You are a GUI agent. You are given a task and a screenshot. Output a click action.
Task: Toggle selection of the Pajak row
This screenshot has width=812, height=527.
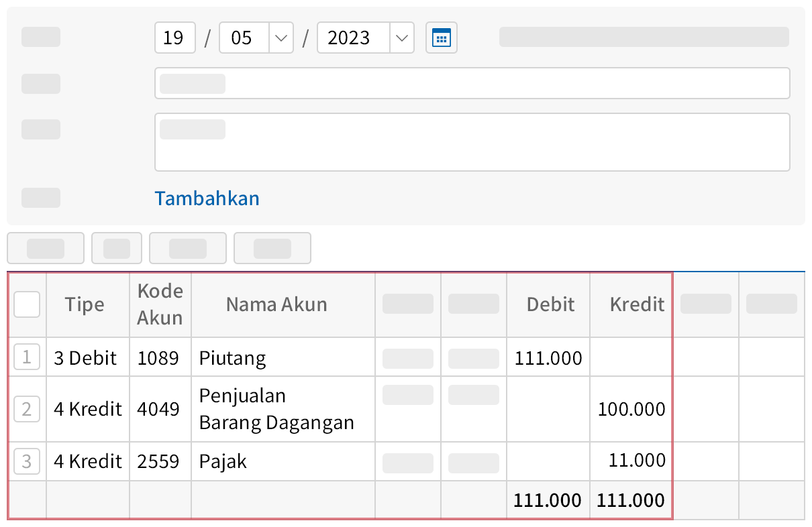[x=27, y=461]
